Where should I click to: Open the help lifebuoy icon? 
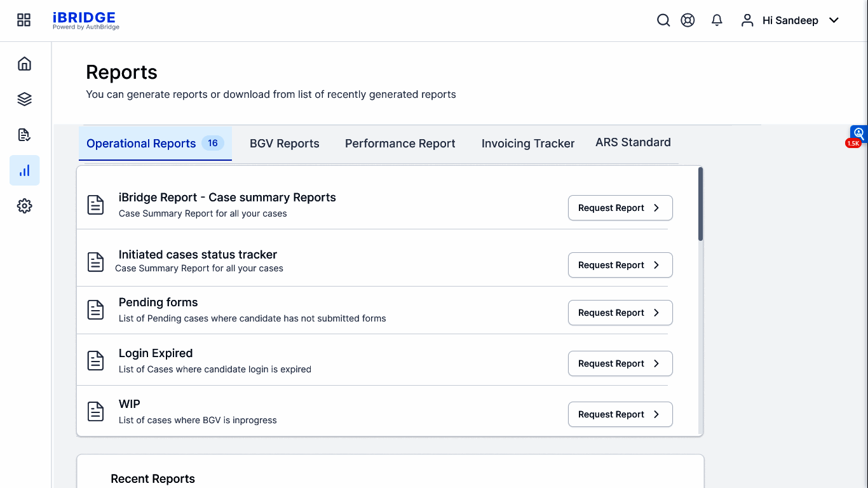point(688,20)
